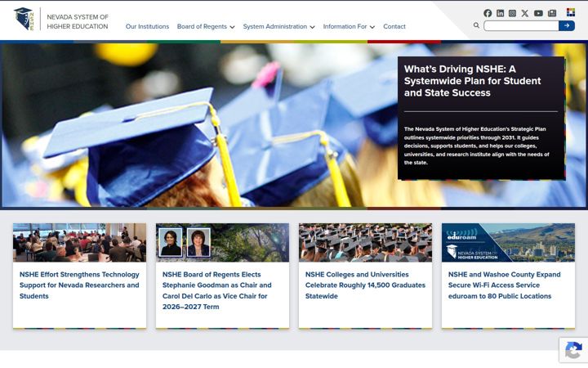Expand the Board of Regents dropdown

click(206, 27)
